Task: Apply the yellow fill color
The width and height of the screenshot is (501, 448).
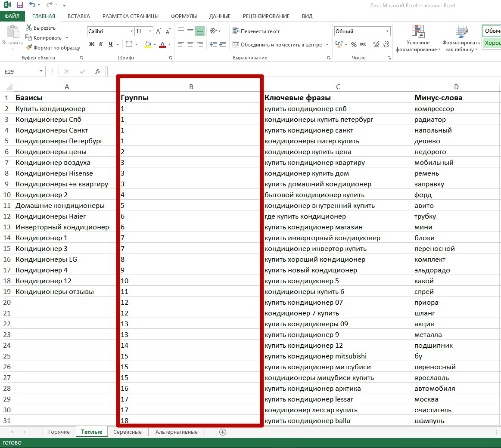Action: tap(148, 44)
